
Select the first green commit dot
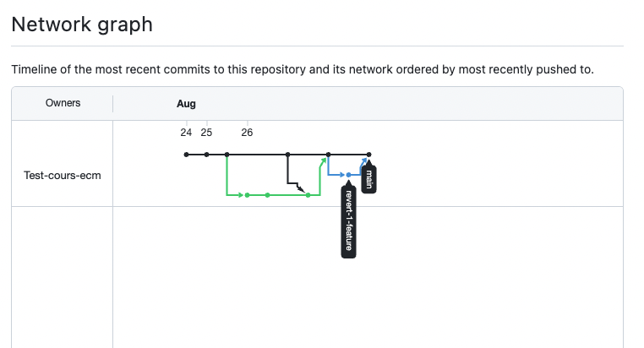point(247,195)
